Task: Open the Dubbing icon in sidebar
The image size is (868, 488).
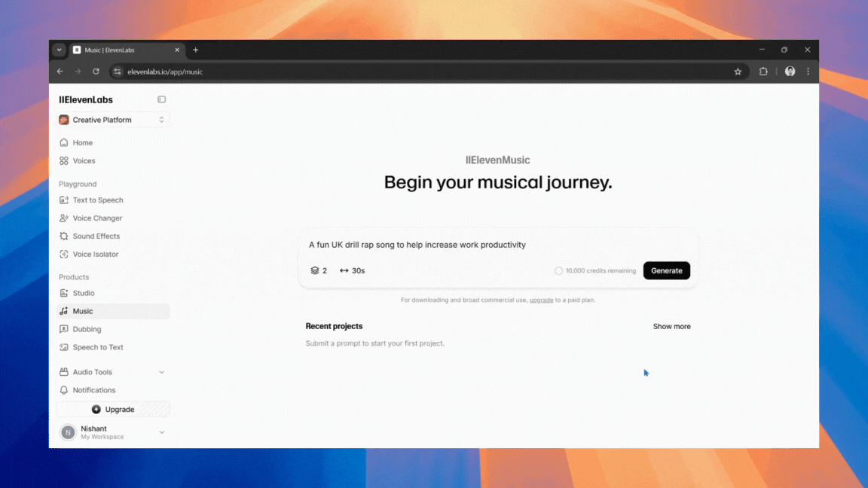Action: (x=63, y=329)
